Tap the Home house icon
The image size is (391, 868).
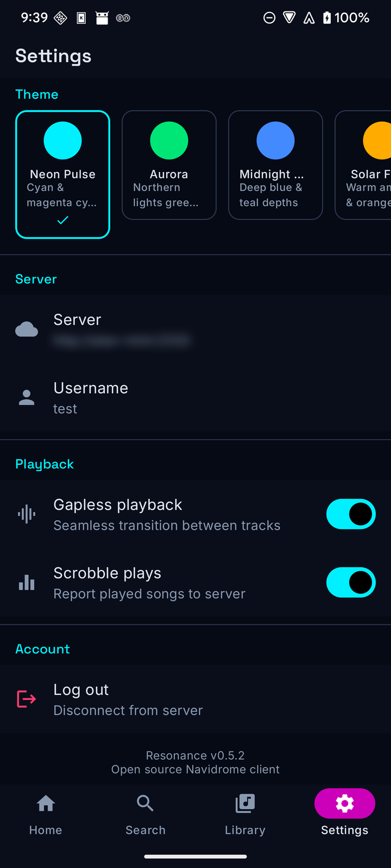pos(46,803)
